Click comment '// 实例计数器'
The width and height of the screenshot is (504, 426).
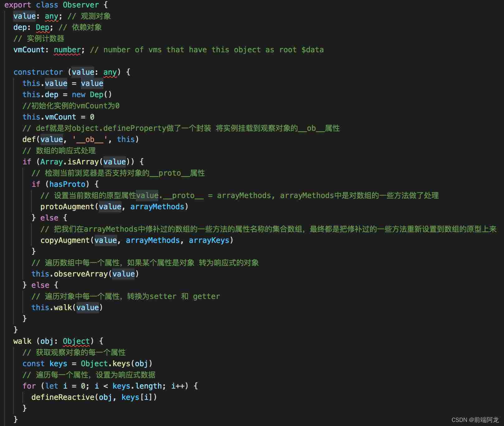[39, 39]
